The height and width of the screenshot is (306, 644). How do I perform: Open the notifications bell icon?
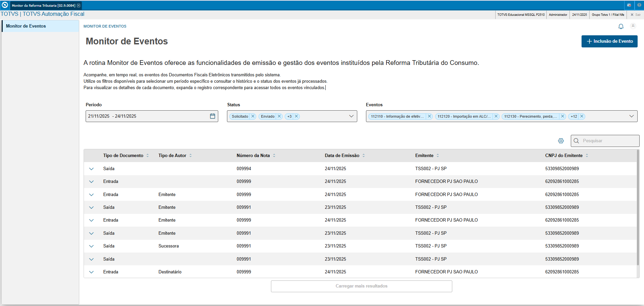[x=621, y=26]
